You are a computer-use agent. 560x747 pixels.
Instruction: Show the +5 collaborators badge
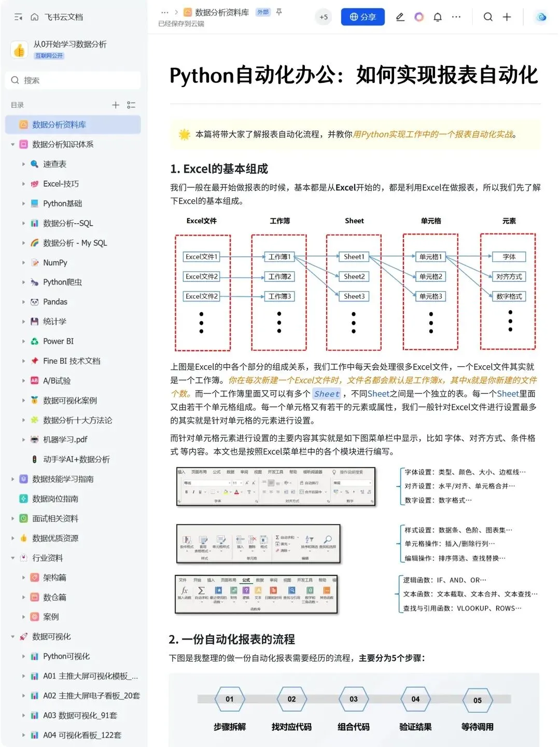tap(324, 17)
